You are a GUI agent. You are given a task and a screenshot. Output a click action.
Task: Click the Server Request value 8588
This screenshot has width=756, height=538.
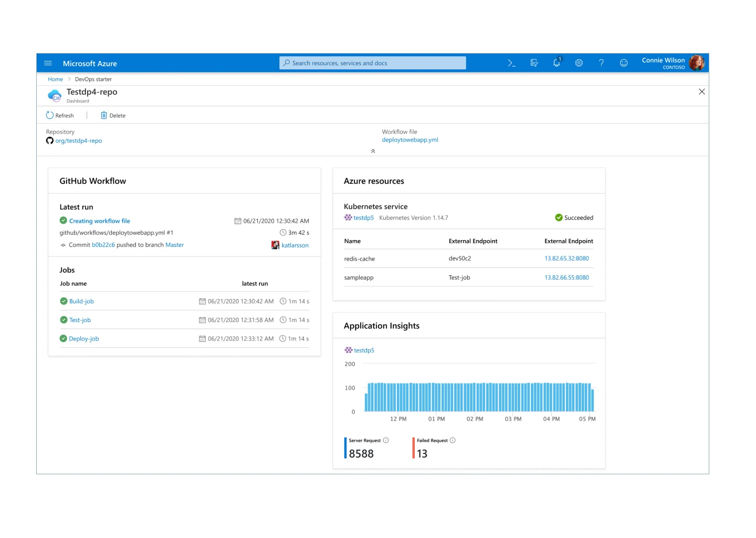(x=361, y=454)
